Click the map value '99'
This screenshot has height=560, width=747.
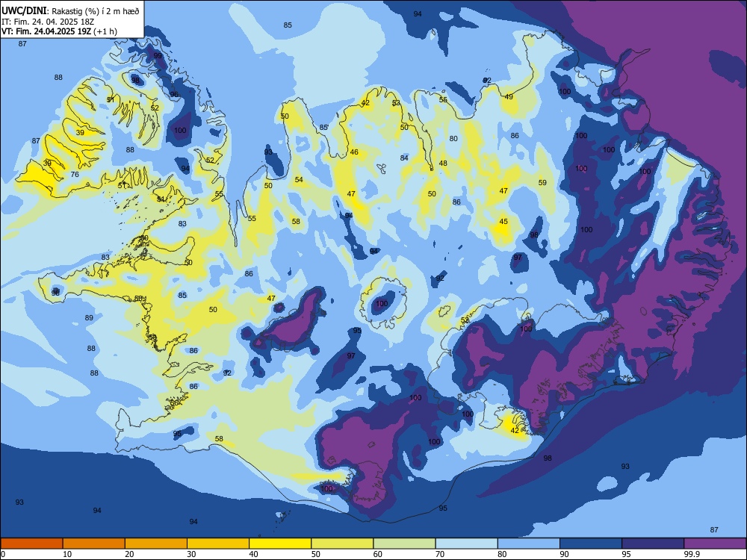pos(158,56)
